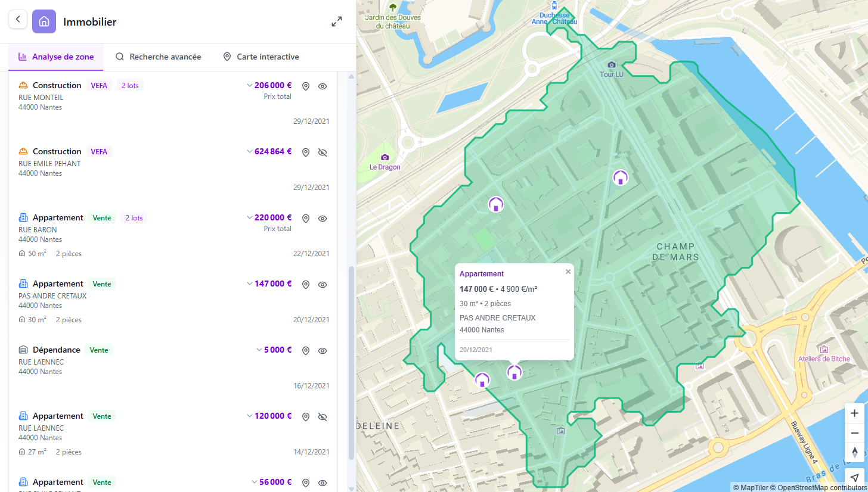Expand the panel with the diagonal arrows icon

(x=337, y=21)
